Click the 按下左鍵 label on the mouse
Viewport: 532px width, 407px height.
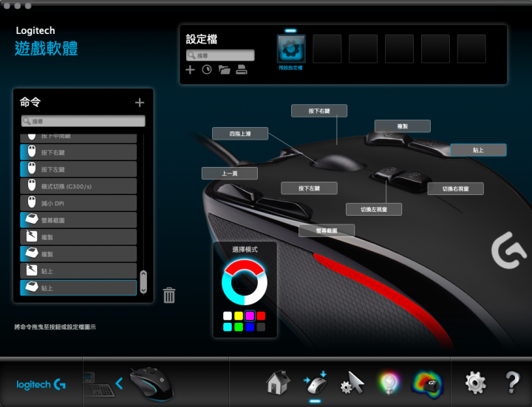[309, 188]
